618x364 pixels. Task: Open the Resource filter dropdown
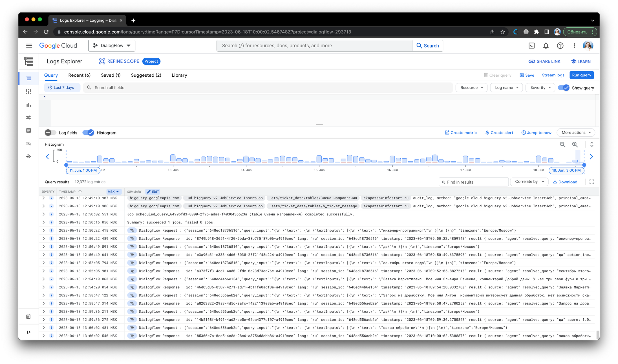click(x=471, y=88)
